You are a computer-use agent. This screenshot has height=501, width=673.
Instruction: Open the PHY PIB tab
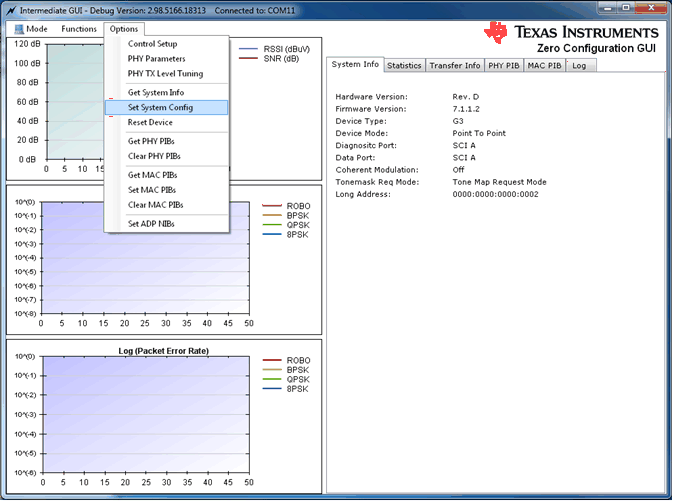tap(503, 65)
